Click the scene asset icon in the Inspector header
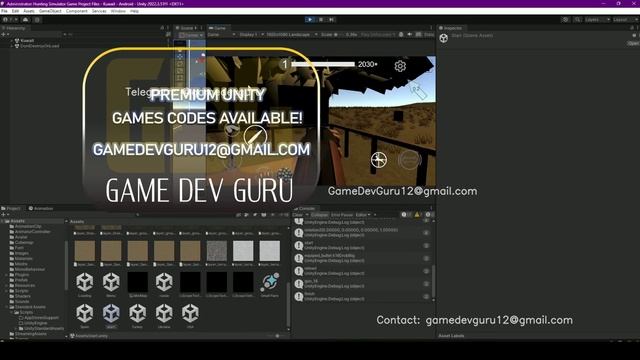The height and width of the screenshot is (360, 640). coord(444,38)
